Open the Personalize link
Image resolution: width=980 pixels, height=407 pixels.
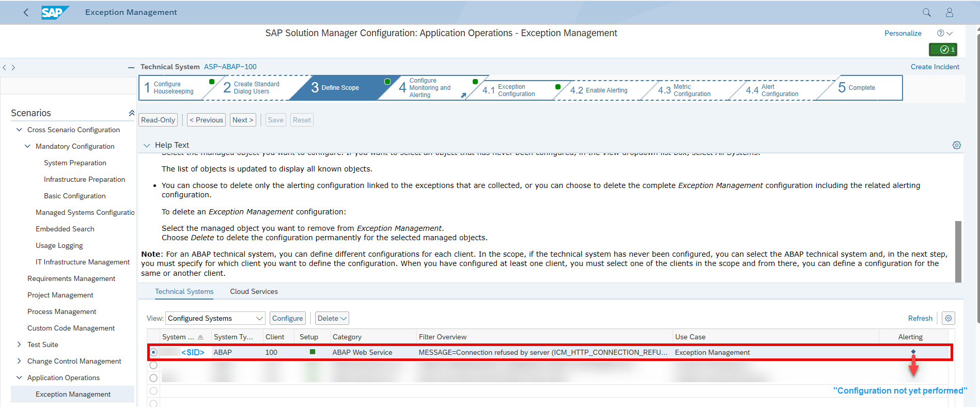903,33
